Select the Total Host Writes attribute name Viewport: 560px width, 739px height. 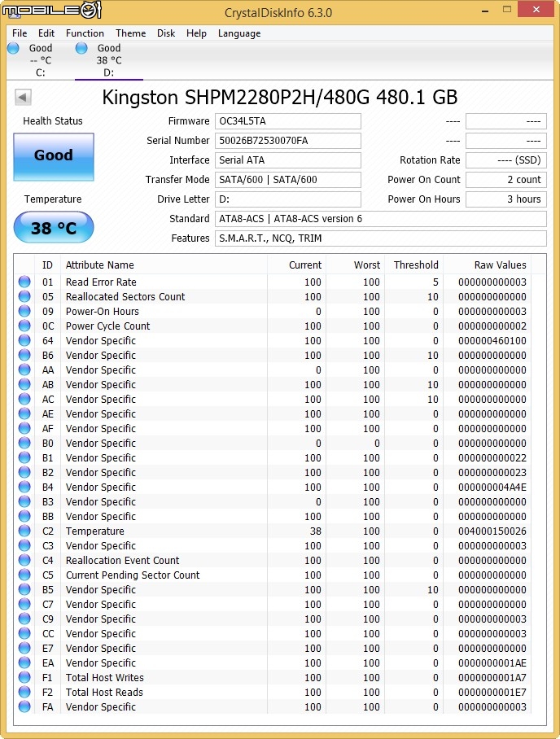tap(105, 677)
